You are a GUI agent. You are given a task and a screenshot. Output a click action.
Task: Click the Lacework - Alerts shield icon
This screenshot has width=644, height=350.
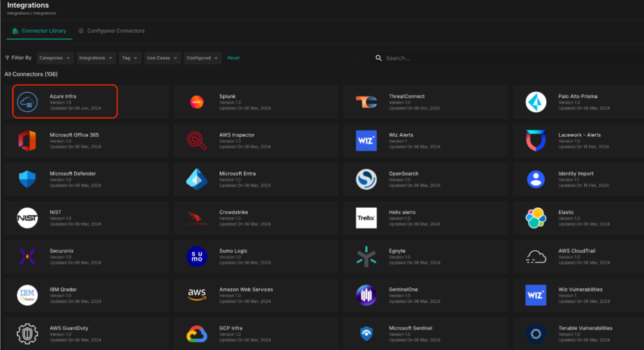pos(535,140)
